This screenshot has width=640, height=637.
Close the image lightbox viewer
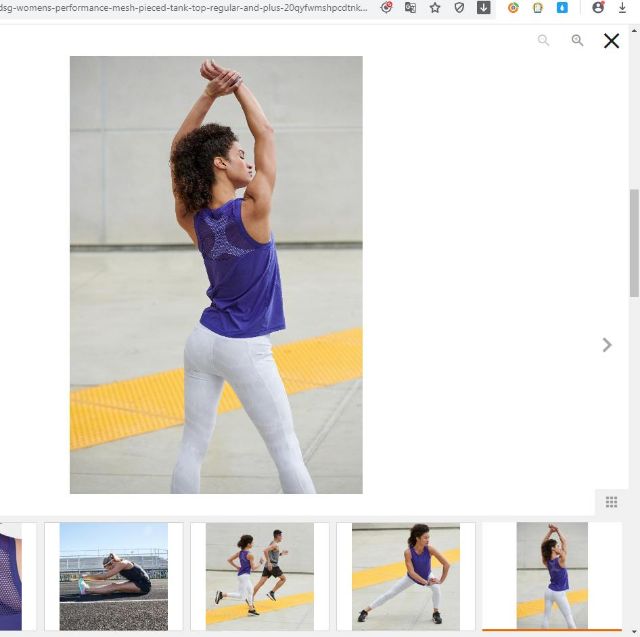tap(611, 41)
